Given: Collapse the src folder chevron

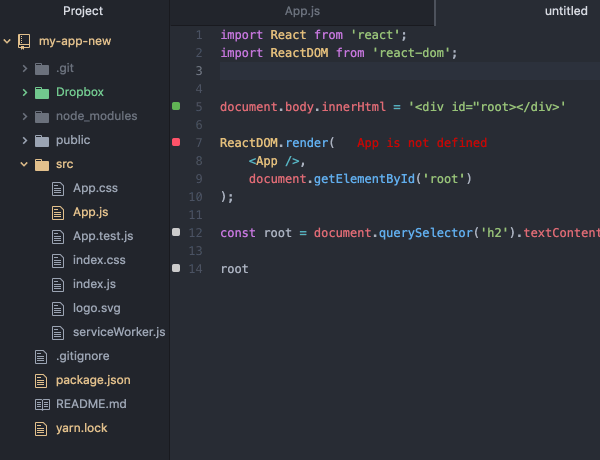Looking at the screenshot, I should click(24, 164).
